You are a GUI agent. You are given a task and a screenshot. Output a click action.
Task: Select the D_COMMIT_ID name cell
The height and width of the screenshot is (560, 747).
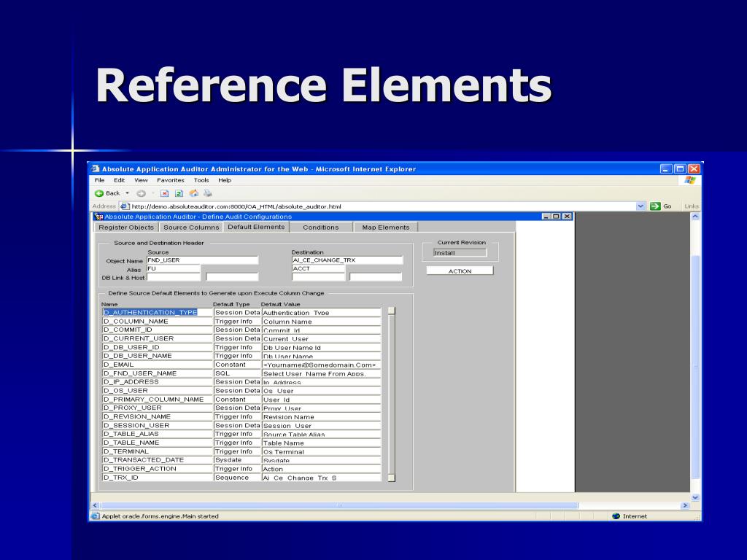[158, 330]
